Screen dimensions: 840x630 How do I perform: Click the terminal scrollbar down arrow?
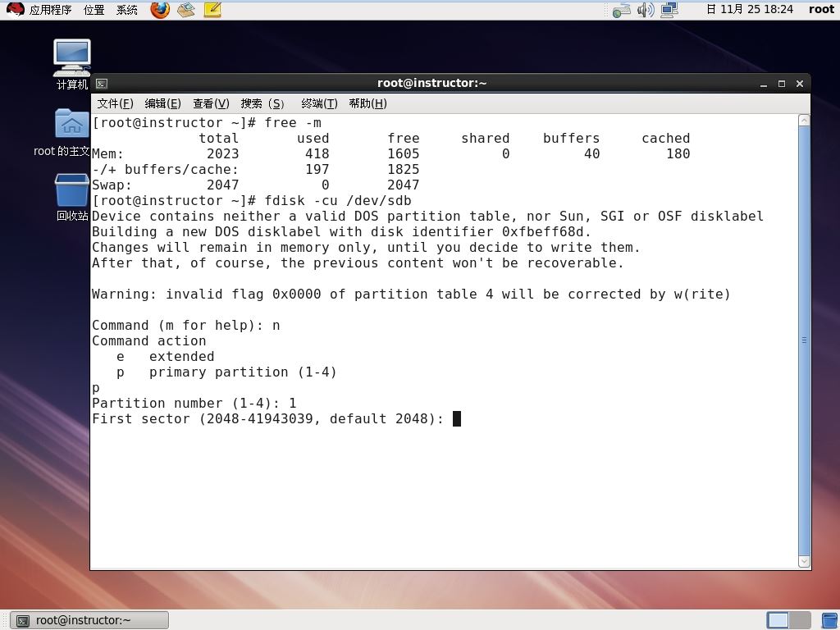coord(804,561)
